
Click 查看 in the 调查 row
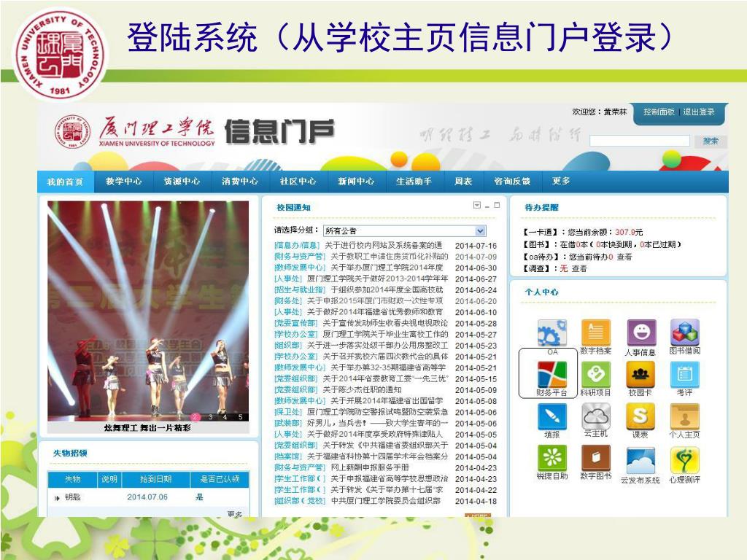[x=579, y=268]
